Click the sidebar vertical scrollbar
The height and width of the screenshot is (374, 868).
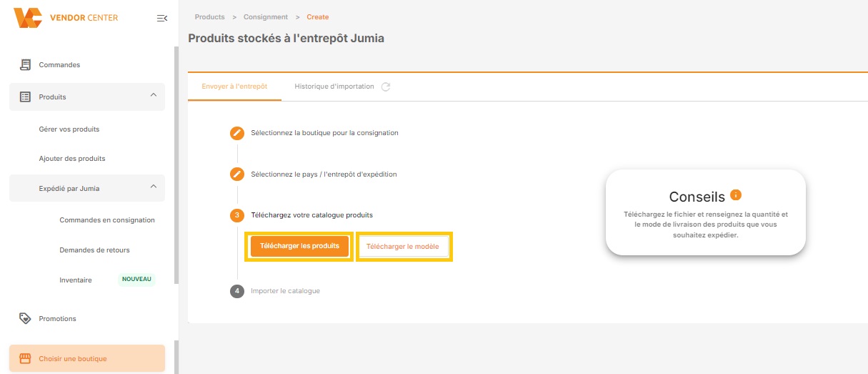click(176, 164)
